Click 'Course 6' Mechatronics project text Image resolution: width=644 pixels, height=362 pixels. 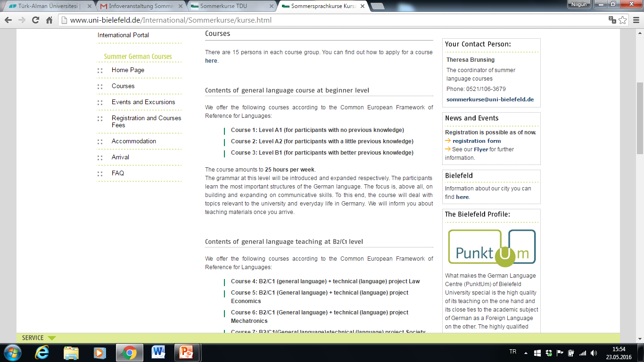click(x=320, y=317)
